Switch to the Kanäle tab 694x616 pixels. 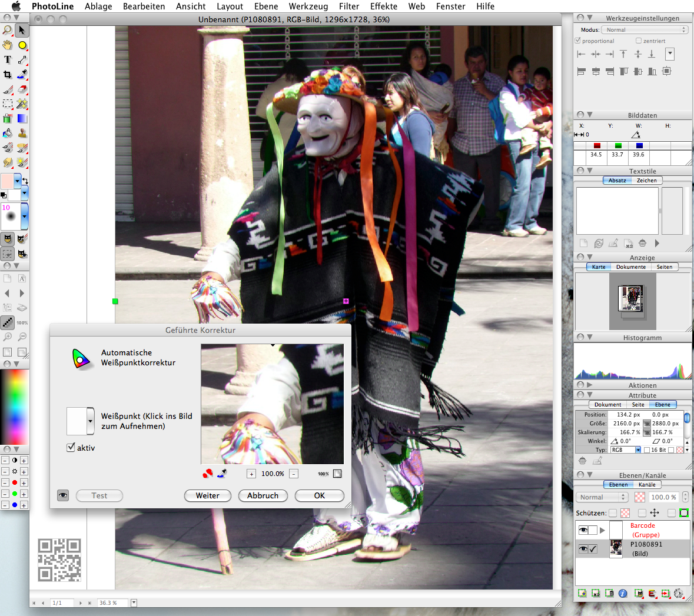coord(647,485)
